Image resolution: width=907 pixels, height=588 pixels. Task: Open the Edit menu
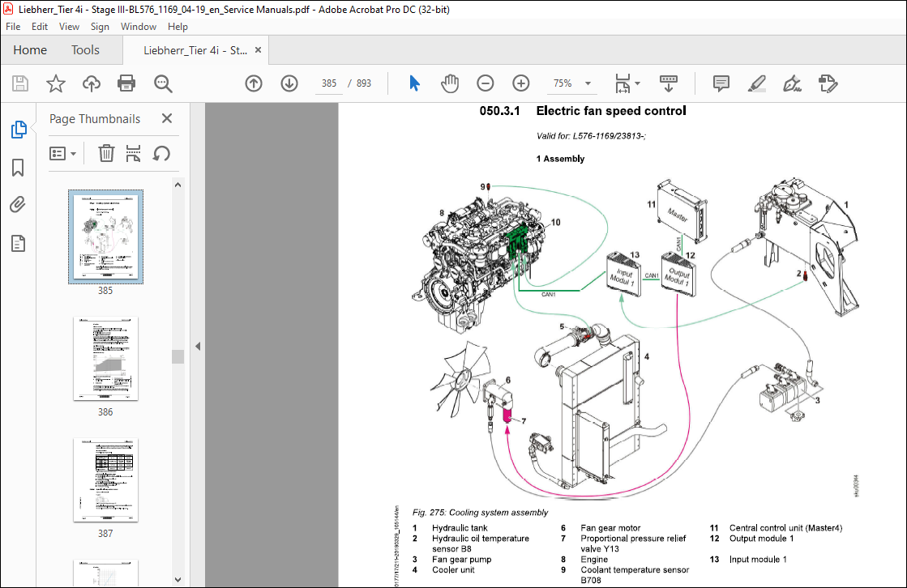pos(40,27)
